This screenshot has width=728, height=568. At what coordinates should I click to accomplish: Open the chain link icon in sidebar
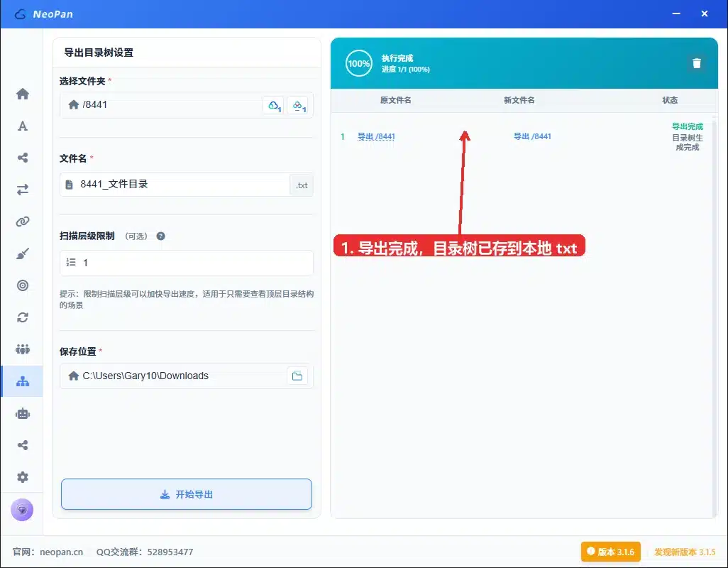coord(22,222)
